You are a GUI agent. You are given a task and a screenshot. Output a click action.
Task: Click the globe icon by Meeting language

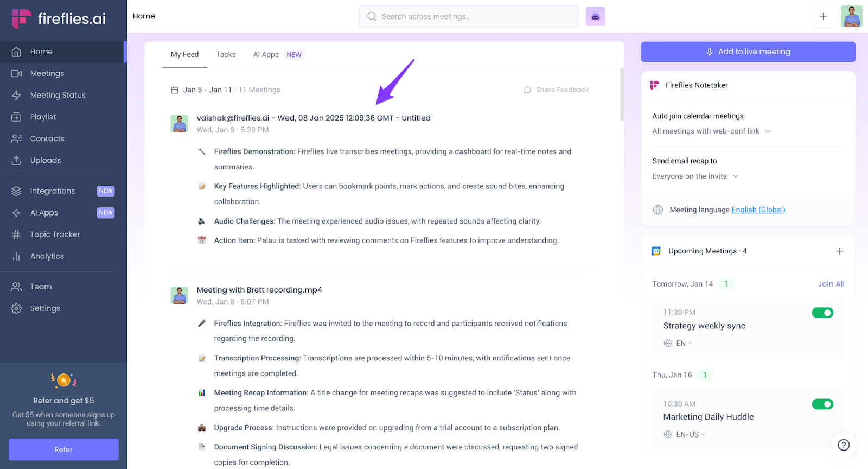pos(658,210)
